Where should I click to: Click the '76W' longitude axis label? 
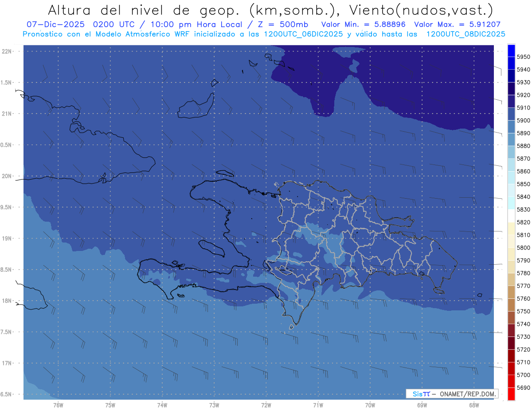coord(58,405)
